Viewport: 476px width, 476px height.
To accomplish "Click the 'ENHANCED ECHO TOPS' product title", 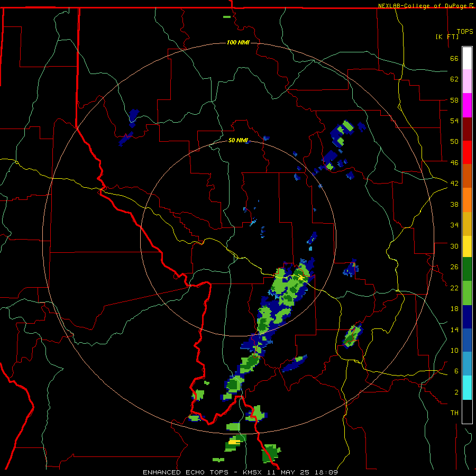I will click(186, 472).
